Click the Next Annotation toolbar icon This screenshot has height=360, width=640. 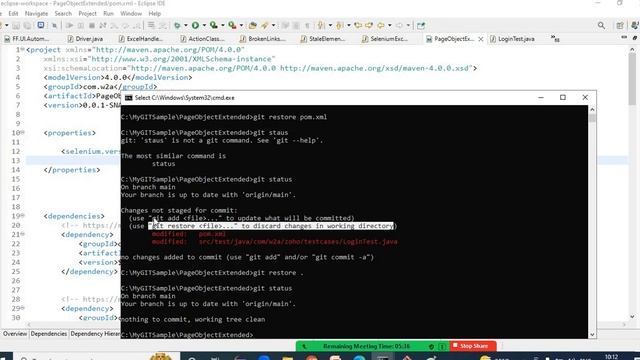click(x=321, y=25)
